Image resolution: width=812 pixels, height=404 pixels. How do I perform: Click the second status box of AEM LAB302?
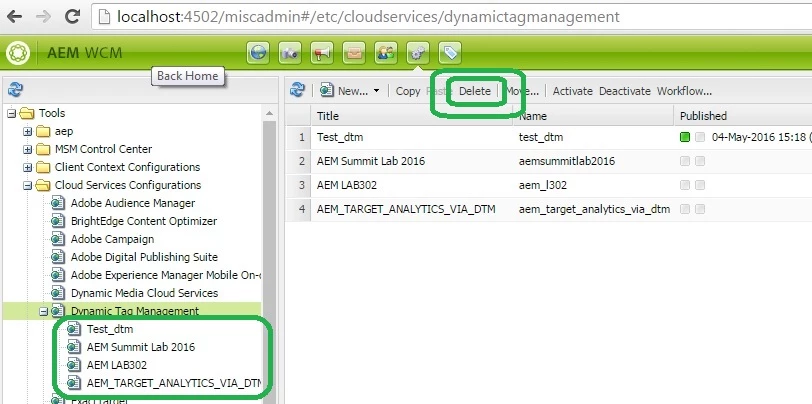click(x=700, y=185)
